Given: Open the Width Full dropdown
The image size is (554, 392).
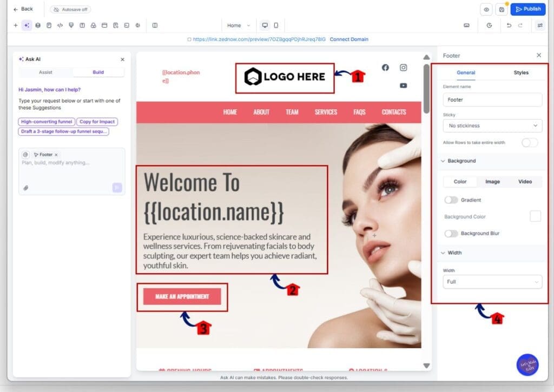Looking at the screenshot, I should coord(492,282).
